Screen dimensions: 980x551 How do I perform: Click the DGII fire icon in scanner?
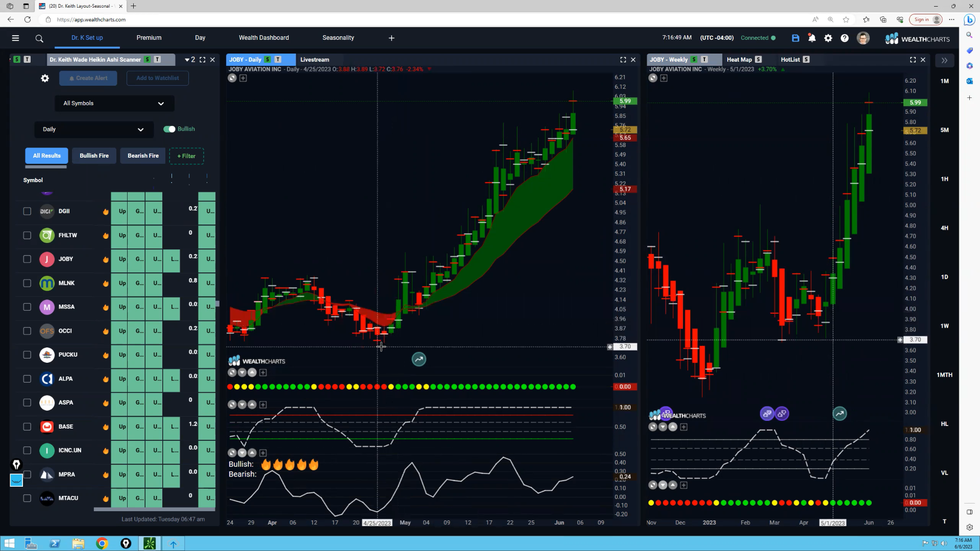[x=106, y=211]
